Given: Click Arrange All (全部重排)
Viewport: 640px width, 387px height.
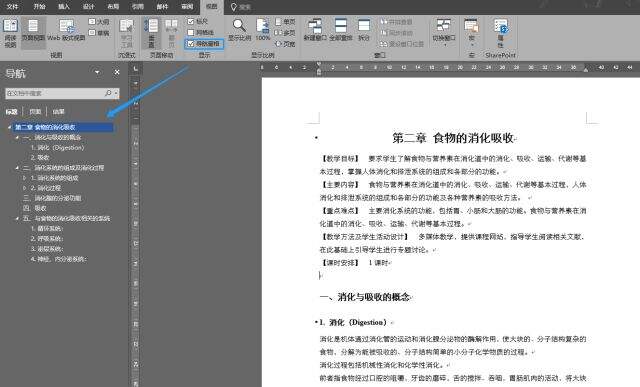Looking at the screenshot, I should click(x=340, y=30).
